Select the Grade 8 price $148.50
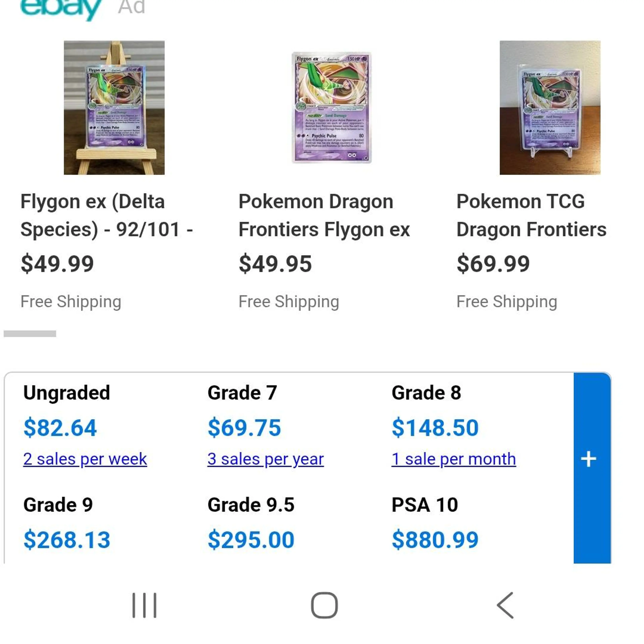The width and height of the screenshot is (644, 644). tap(435, 428)
